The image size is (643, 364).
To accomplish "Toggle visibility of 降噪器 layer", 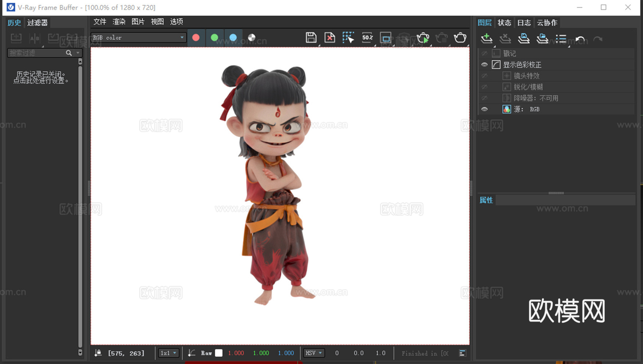I will [x=484, y=98].
